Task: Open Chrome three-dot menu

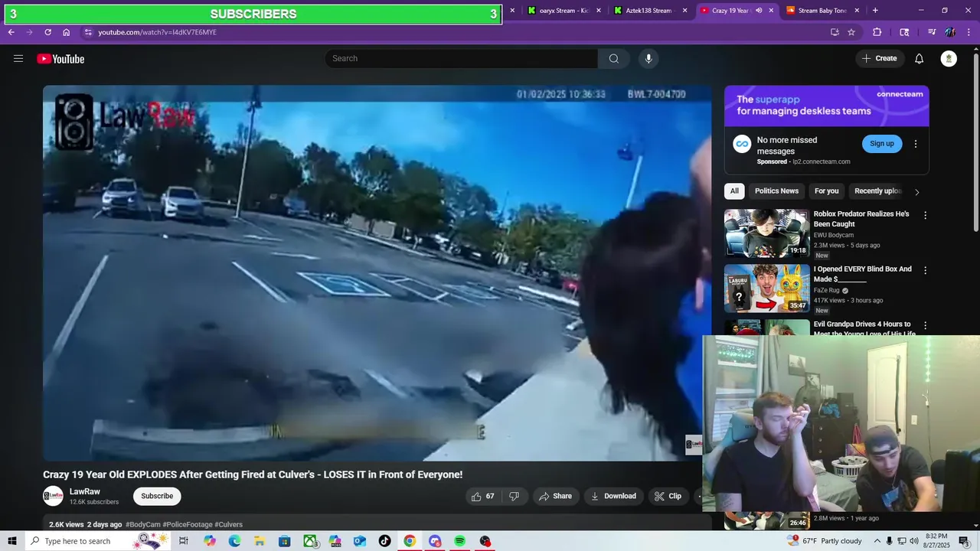Action: point(968,32)
